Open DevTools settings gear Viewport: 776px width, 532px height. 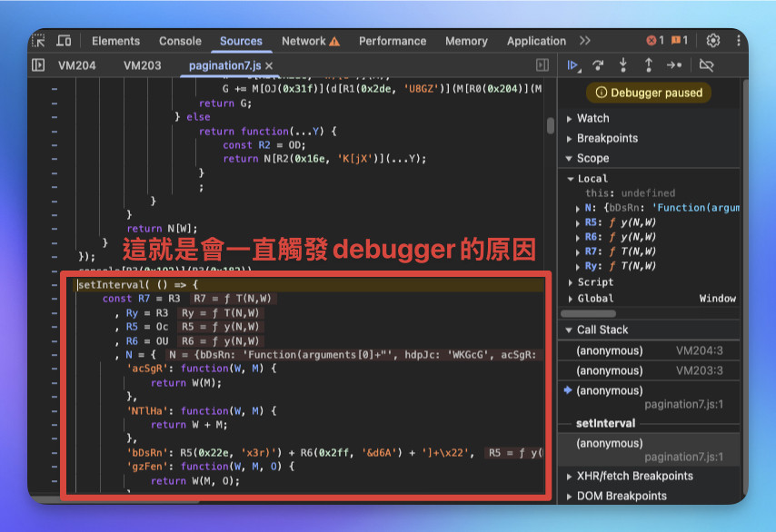pyautogui.click(x=712, y=41)
